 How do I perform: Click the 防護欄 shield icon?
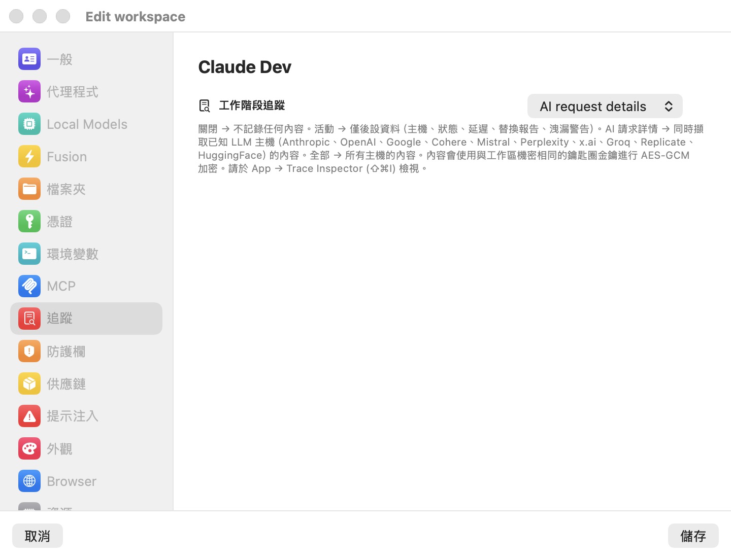(29, 352)
